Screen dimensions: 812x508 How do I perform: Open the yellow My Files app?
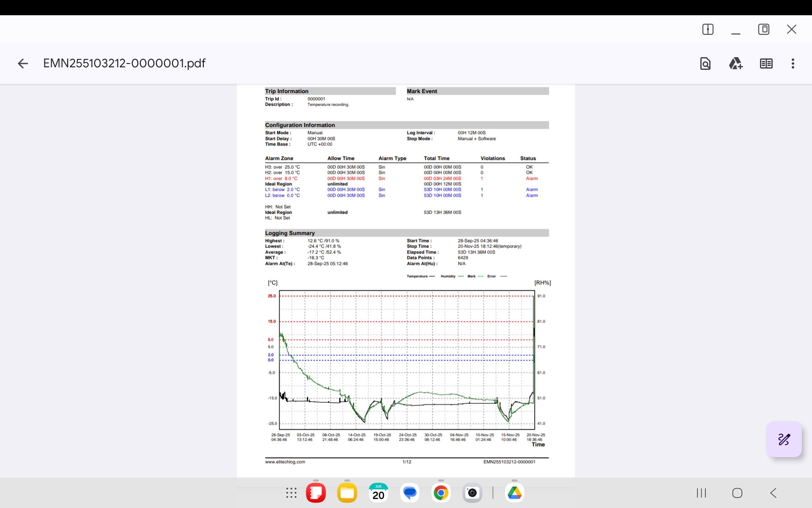tap(347, 493)
